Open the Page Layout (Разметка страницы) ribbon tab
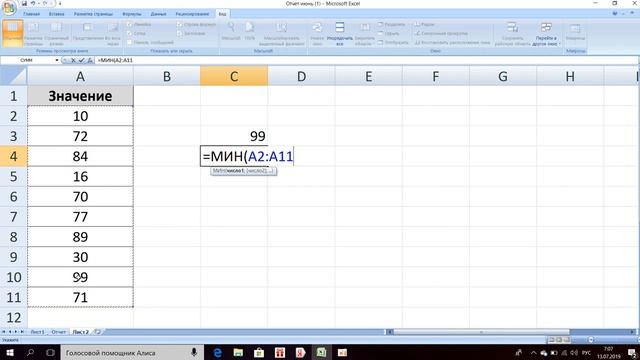Screen dimensions: 640x360 click(93, 14)
